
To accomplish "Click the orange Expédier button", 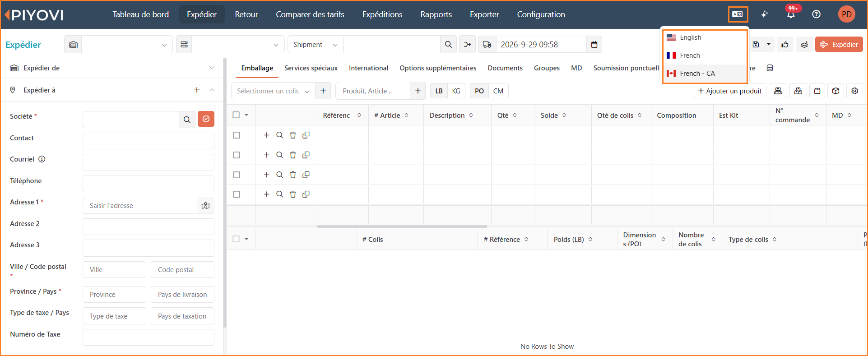I will 839,44.
